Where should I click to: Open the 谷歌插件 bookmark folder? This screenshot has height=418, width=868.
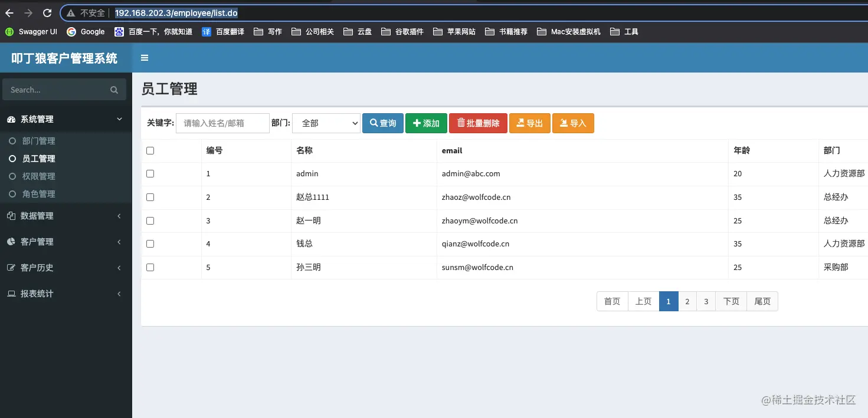(x=402, y=32)
